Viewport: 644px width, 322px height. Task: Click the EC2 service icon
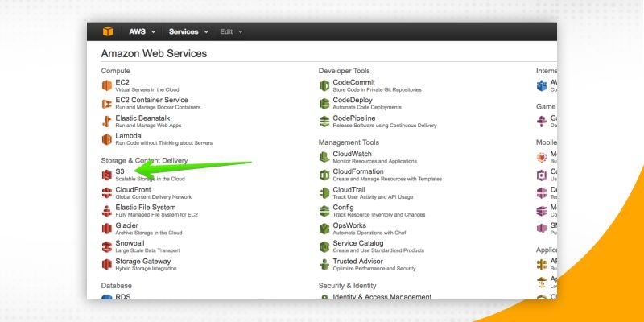point(106,85)
